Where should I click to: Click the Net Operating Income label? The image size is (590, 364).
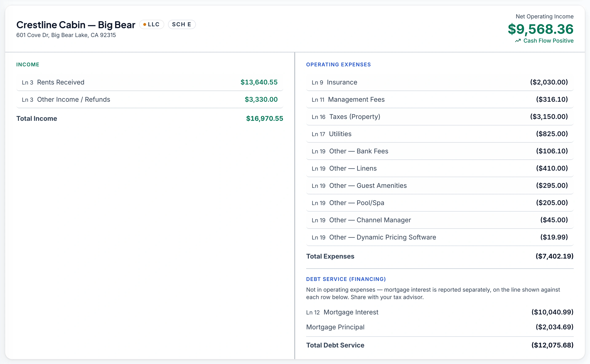click(544, 16)
